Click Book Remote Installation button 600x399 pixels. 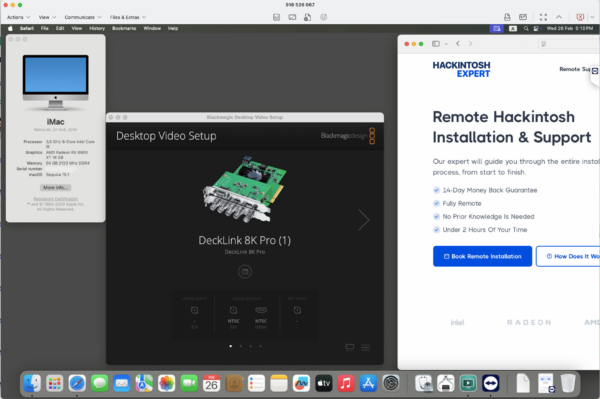(x=483, y=256)
